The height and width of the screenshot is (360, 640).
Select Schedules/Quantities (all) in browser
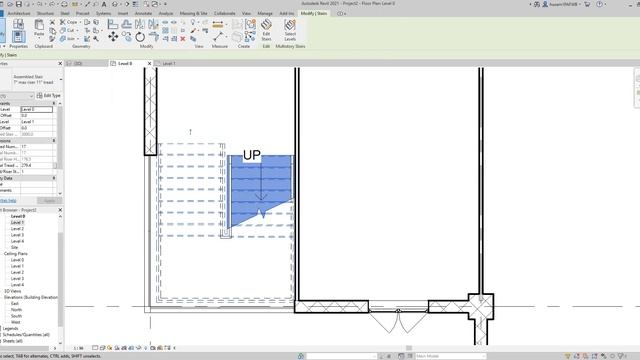[26, 335]
